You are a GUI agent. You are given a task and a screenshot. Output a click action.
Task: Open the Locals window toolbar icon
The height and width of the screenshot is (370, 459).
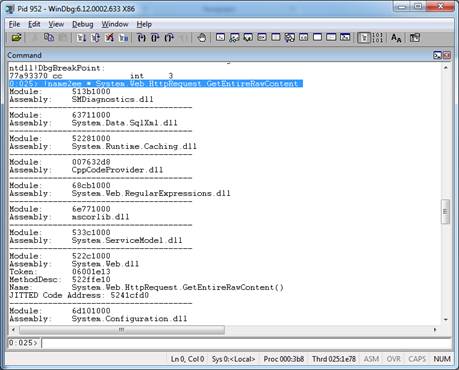(248, 37)
